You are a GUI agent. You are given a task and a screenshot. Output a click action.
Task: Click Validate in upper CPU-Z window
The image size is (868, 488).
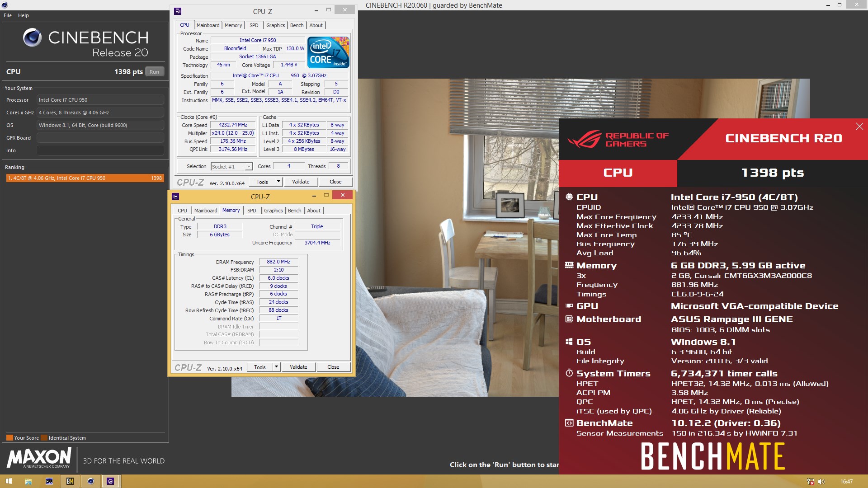point(301,182)
